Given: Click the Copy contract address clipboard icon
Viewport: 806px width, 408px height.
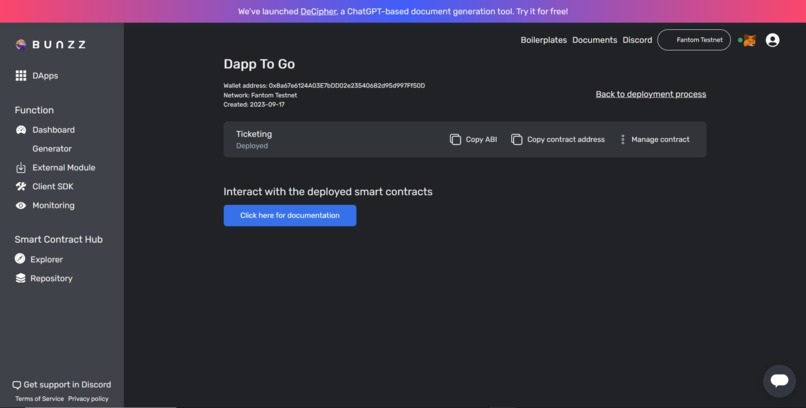Looking at the screenshot, I should pos(517,139).
